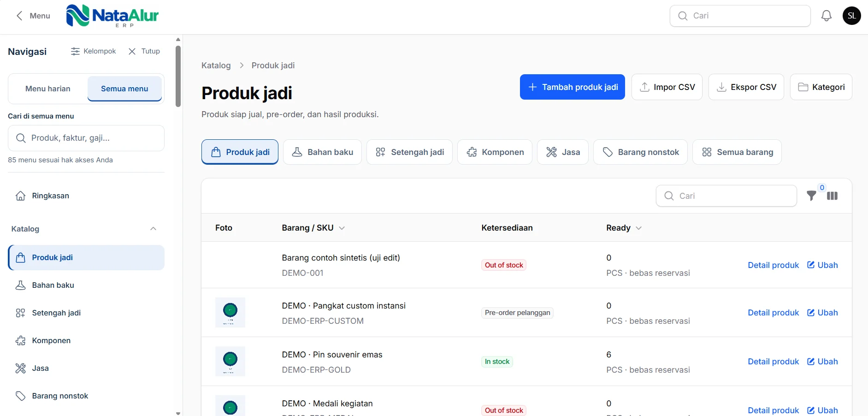Image resolution: width=868 pixels, height=416 pixels.
Task: Open the SL user avatar menu
Action: tap(851, 16)
